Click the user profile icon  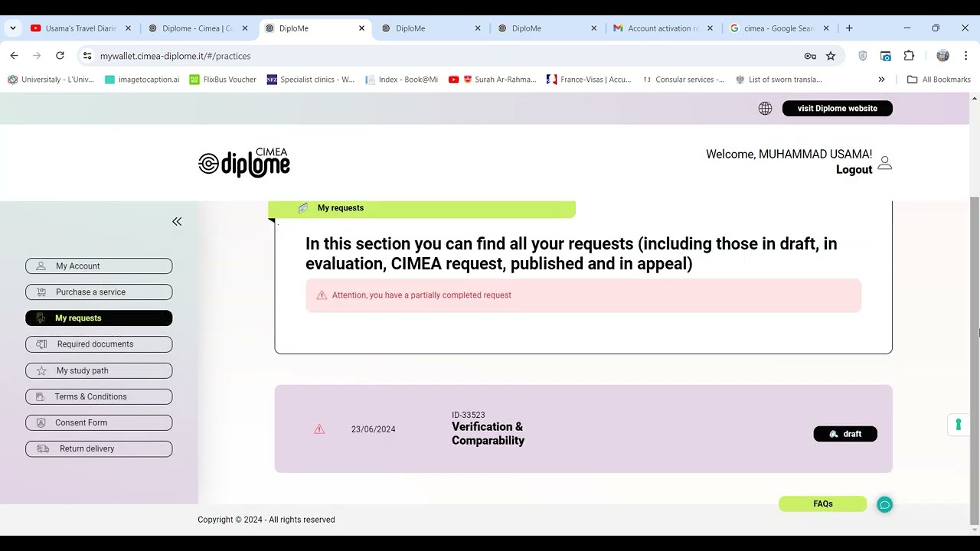(x=885, y=162)
